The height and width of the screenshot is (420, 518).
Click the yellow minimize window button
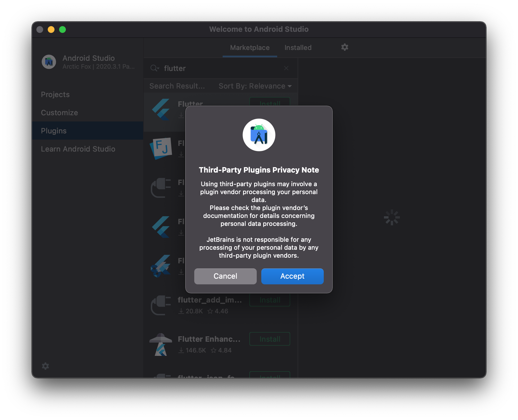pos(51,30)
